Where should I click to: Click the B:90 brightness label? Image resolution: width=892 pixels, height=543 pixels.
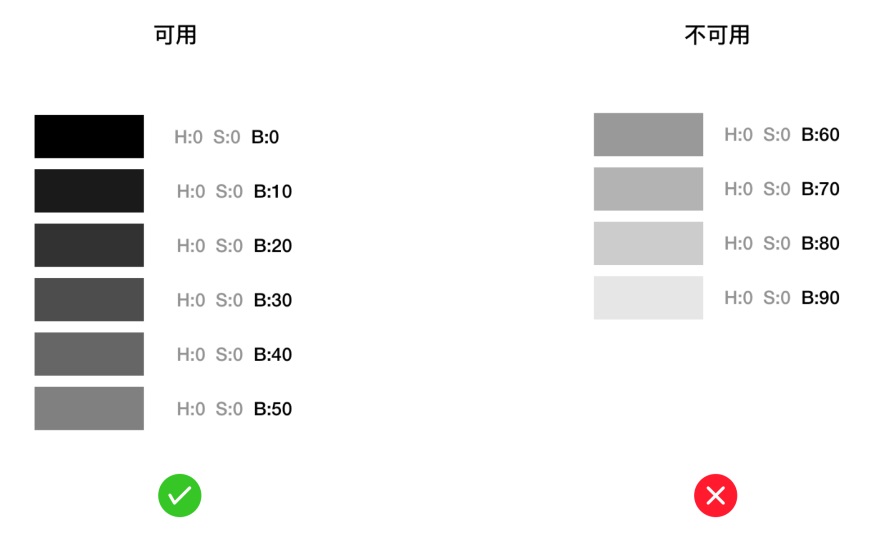[x=820, y=298]
